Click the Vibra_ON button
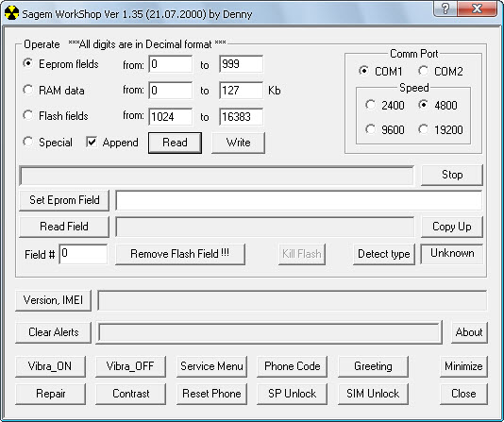This screenshot has width=504, height=422. click(x=50, y=366)
